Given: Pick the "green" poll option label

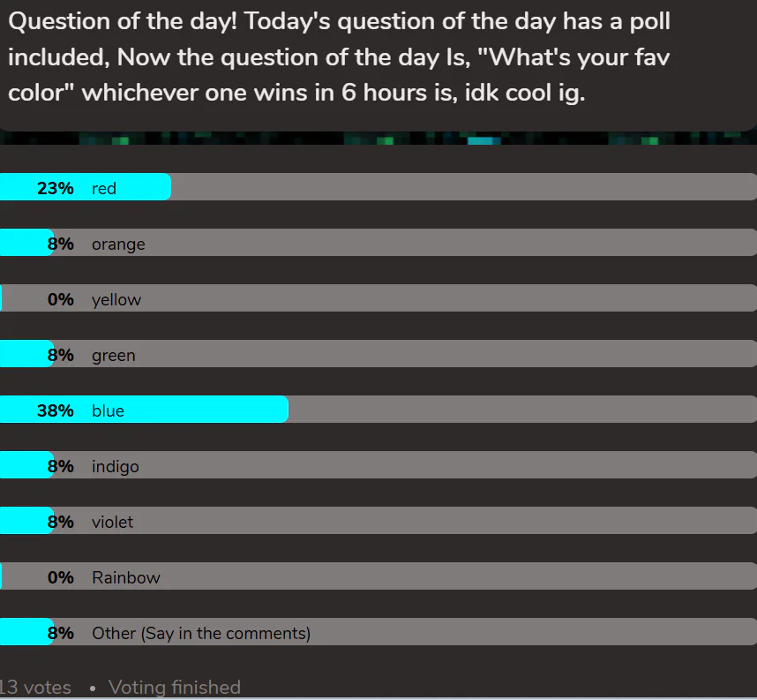Looking at the screenshot, I should point(114,355).
